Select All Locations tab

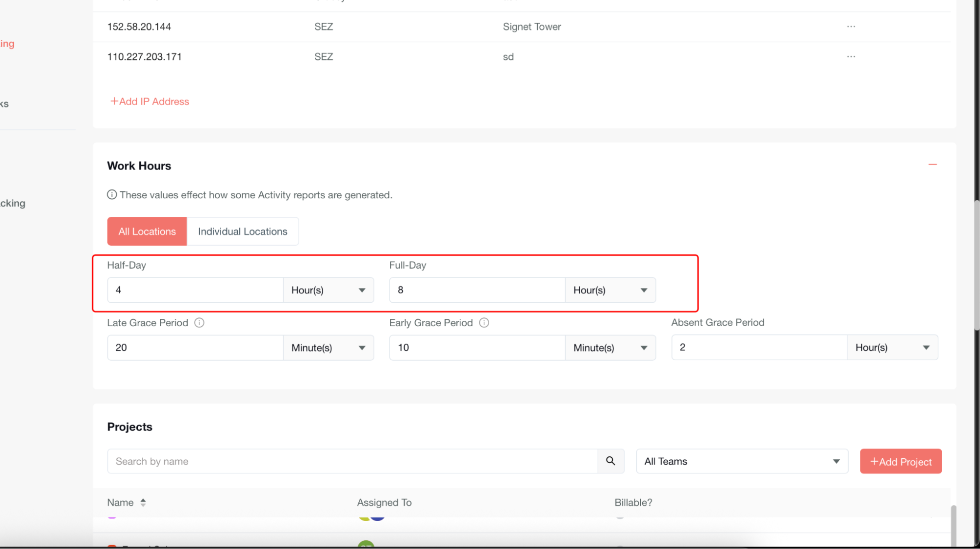click(147, 231)
